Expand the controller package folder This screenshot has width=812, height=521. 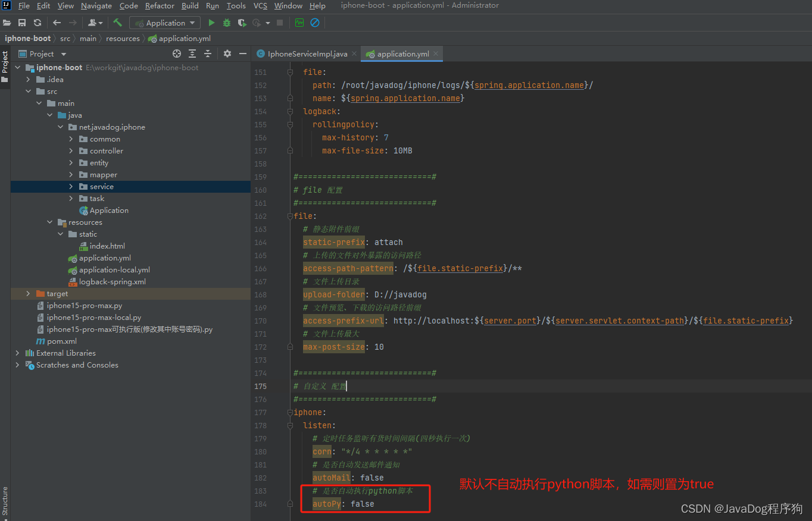click(x=71, y=151)
